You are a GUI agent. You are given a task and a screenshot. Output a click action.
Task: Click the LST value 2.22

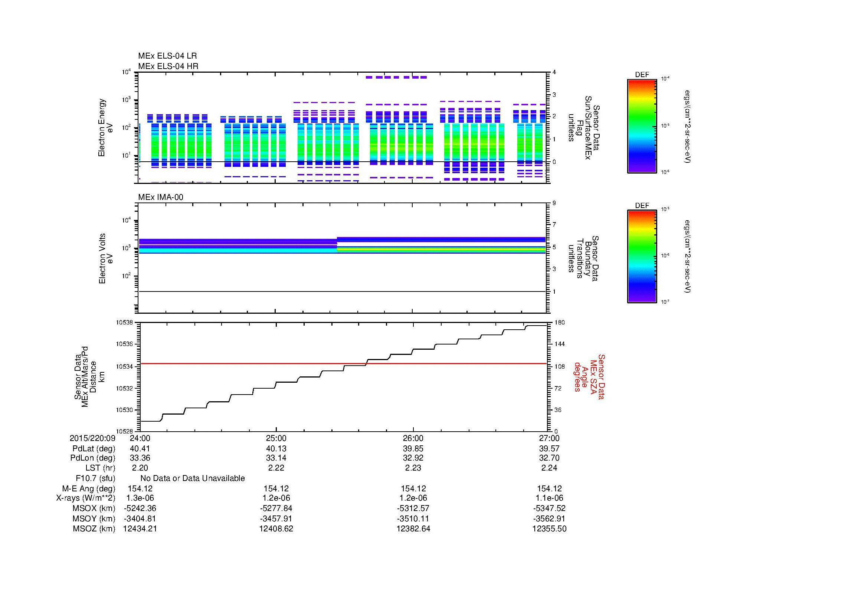click(276, 468)
